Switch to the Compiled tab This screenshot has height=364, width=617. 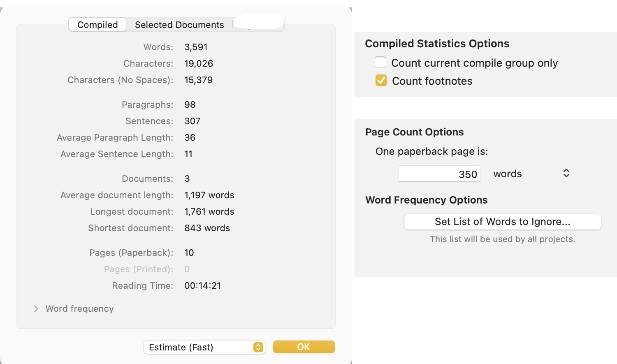click(97, 25)
